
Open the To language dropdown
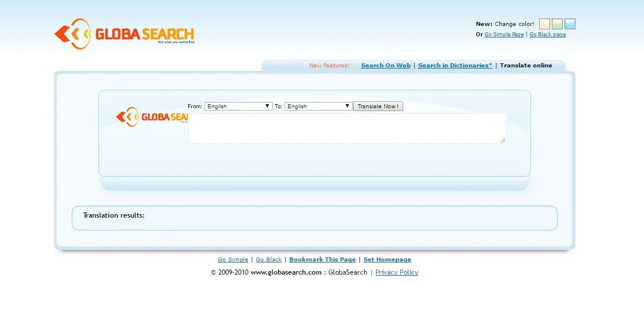319,107
